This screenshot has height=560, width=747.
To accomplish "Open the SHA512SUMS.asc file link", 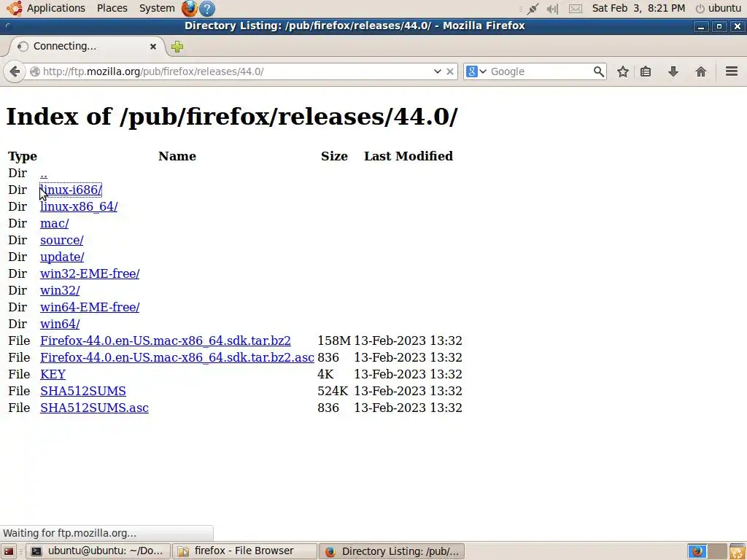I will [94, 408].
